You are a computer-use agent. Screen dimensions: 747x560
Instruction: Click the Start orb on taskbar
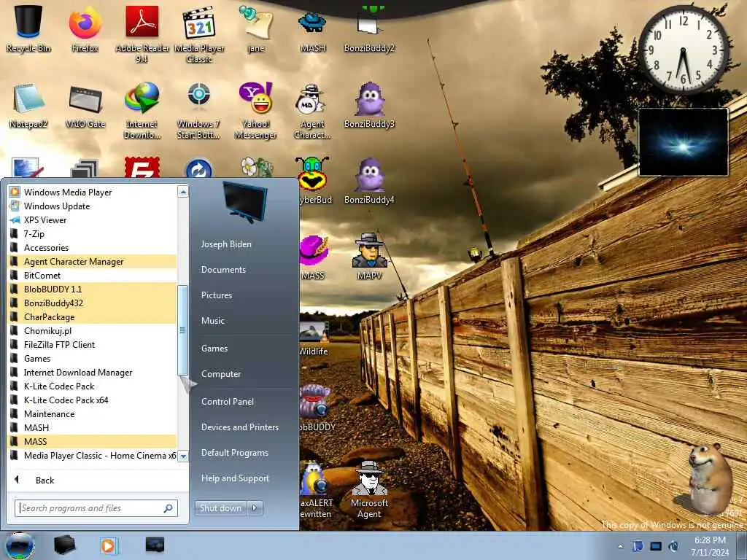click(x=20, y=545)
